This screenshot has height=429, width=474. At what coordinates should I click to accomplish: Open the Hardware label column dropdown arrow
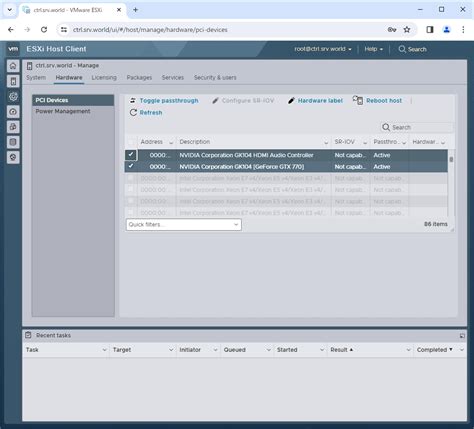tap(443, 142)
